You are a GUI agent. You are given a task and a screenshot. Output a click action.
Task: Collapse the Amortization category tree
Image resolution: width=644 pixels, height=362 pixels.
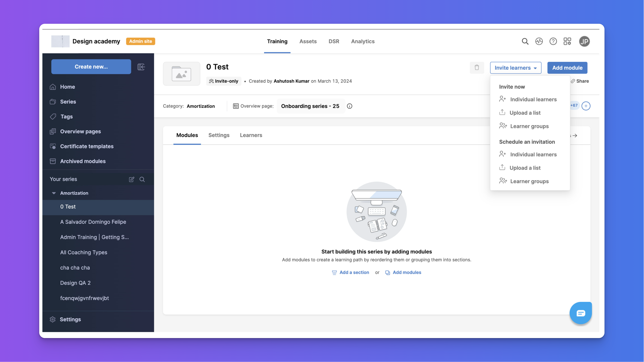click(x=54, y=193)
